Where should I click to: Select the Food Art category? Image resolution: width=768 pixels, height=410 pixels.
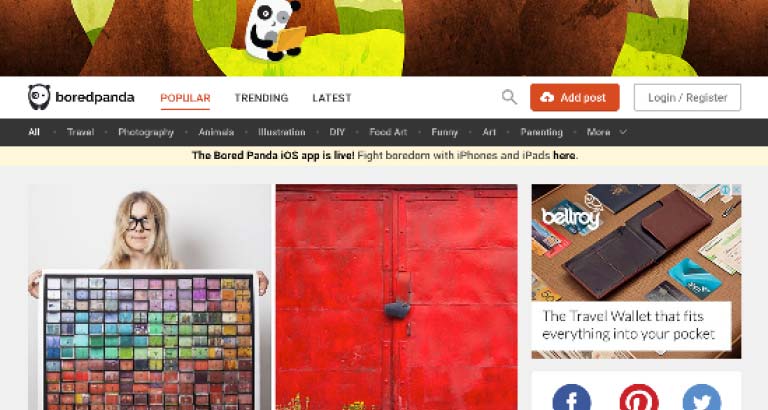coord(388,132)
